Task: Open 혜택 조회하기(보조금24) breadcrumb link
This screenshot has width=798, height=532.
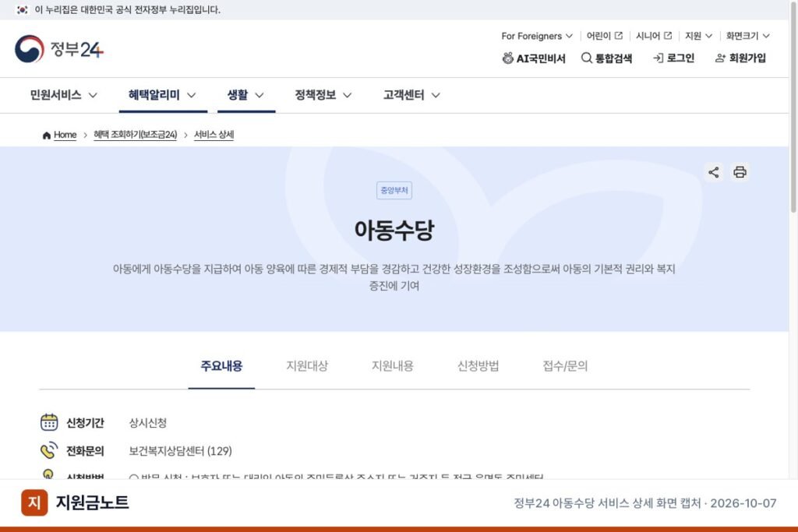Action: coord(136,135)
